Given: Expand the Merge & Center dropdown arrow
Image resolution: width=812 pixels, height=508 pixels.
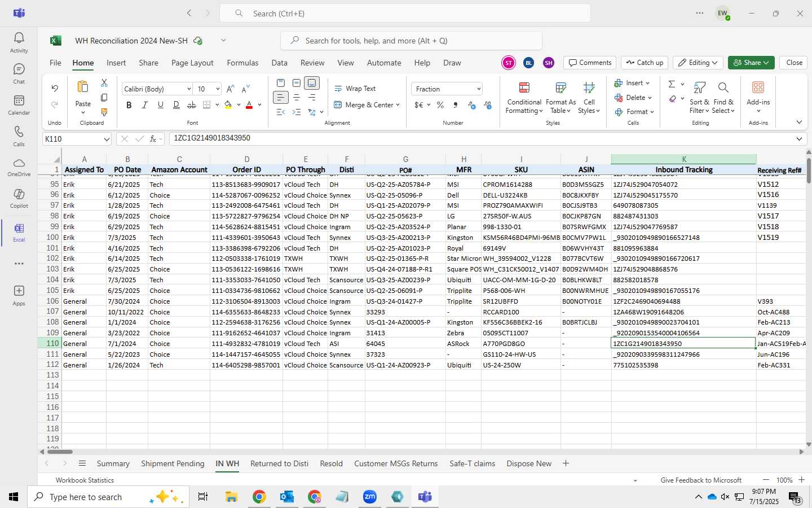Looking at the screenshot, I should 398,105.
